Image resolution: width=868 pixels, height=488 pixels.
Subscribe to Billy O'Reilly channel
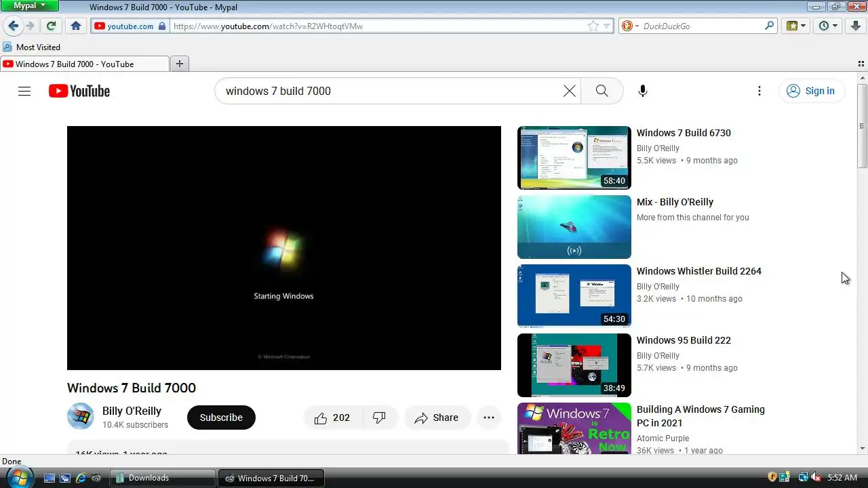click(221, 418)
